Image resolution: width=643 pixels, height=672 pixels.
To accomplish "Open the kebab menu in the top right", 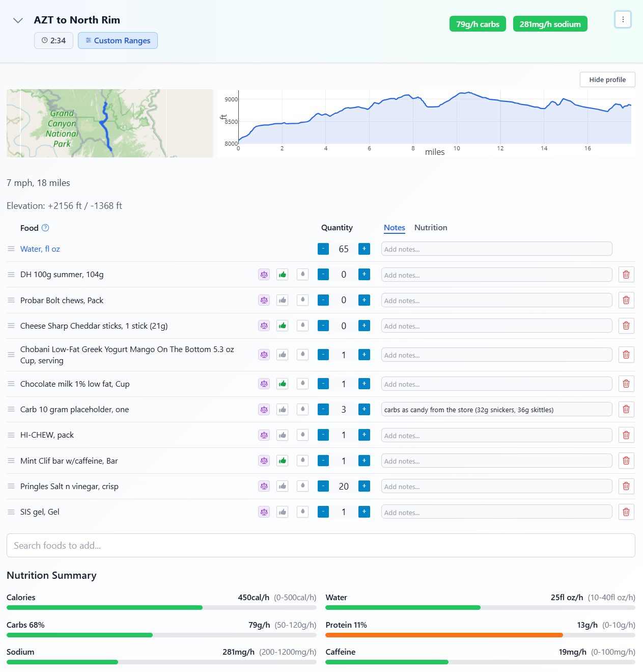I will click(x=623, y=20).
